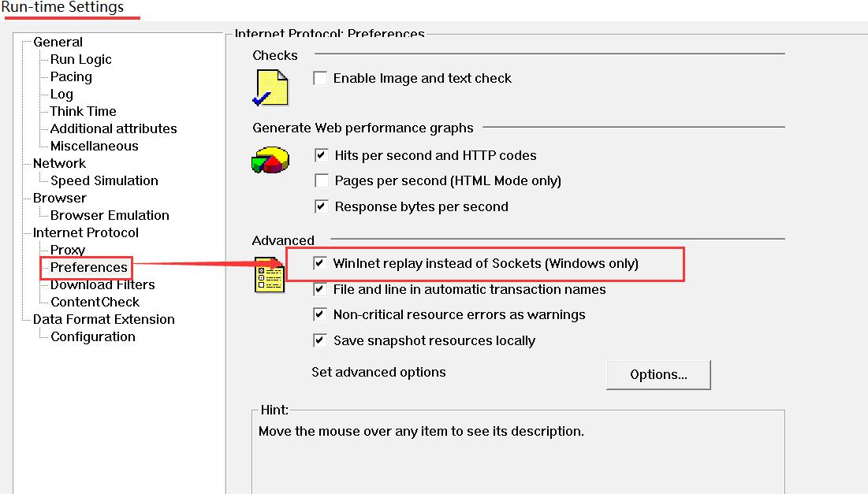Check Pages per second (HTML Mode only)
This screenshot has width=868, height=494.
[322, 180]
